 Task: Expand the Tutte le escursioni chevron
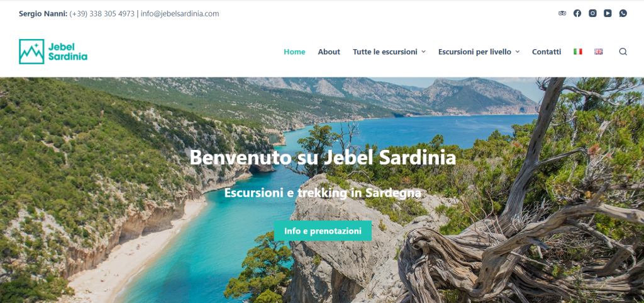pos(423,52)
